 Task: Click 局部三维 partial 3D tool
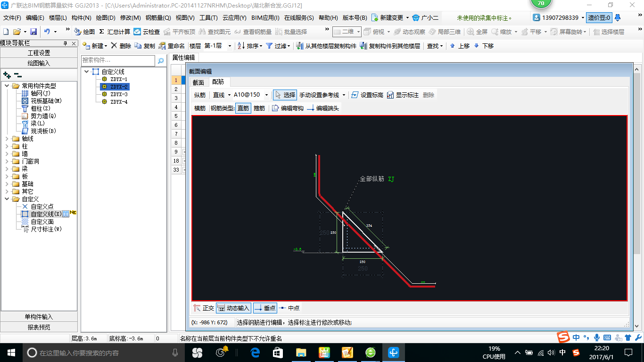[x=445, y=32]
